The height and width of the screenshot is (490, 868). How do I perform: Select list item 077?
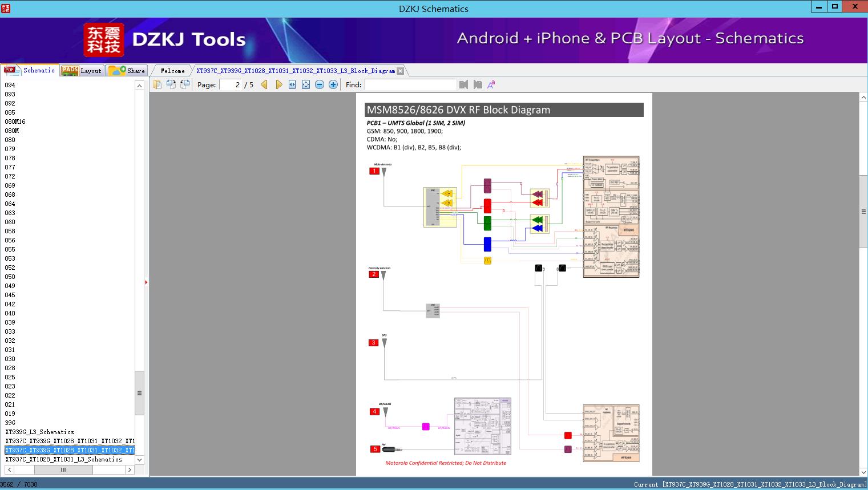10,167
